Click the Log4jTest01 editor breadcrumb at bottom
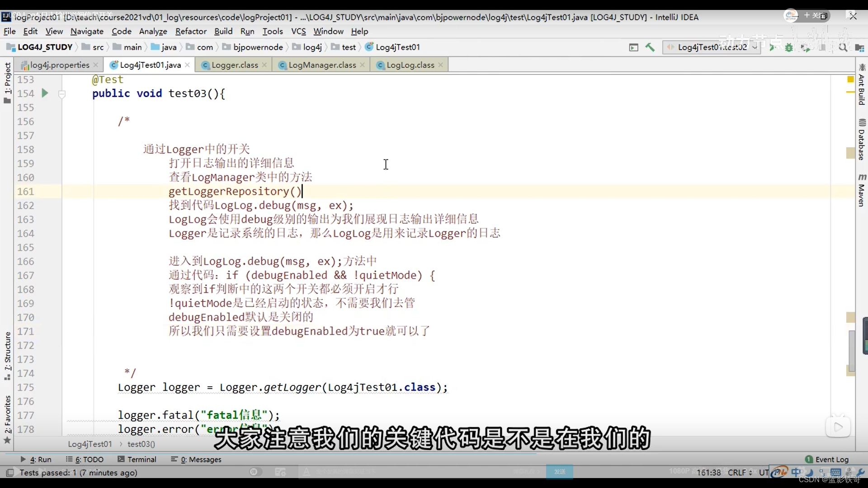 click(90, 444)
